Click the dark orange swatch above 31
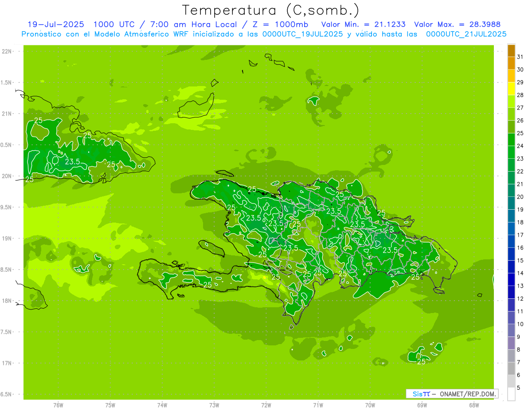This screenshot has width=532, height=411. (511, 51)
